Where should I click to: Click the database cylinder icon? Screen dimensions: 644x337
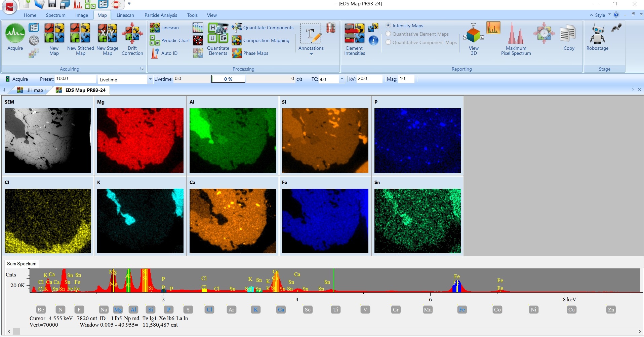(331, 28)
